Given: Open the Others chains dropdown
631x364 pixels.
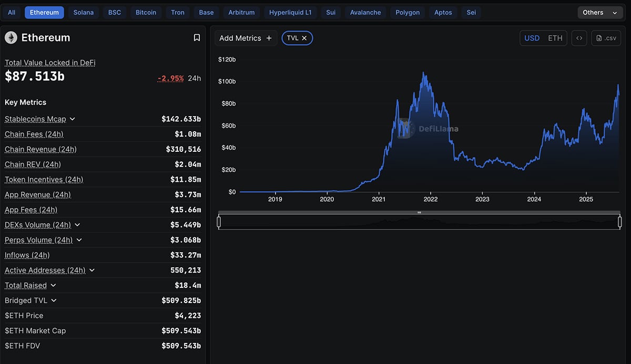Looking at the screenshot, I should [600, 12].
